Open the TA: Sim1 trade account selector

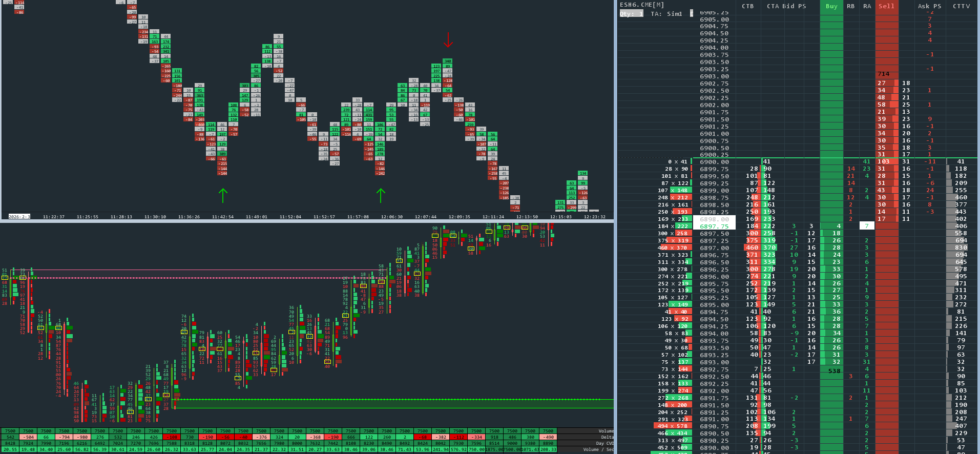click(x=666, y=14)
